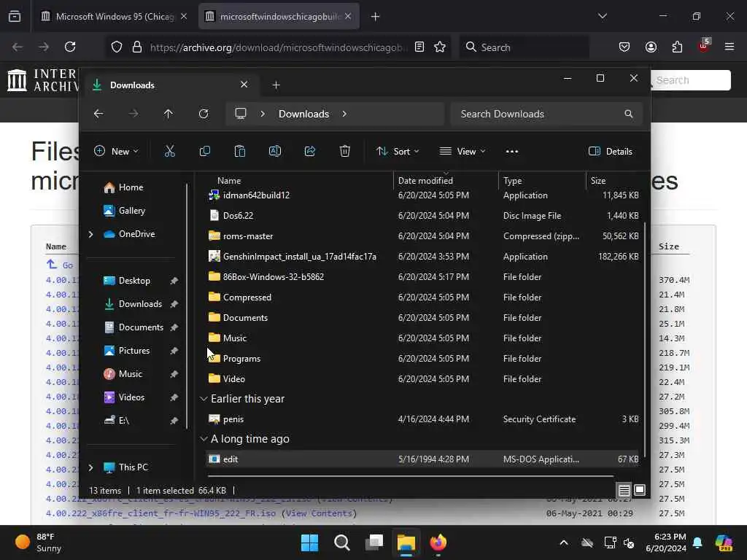Switch to large thumbnails view icon
Image resolution: width=747 pixels, height=560 pixels.
click(x=640, y=490)
